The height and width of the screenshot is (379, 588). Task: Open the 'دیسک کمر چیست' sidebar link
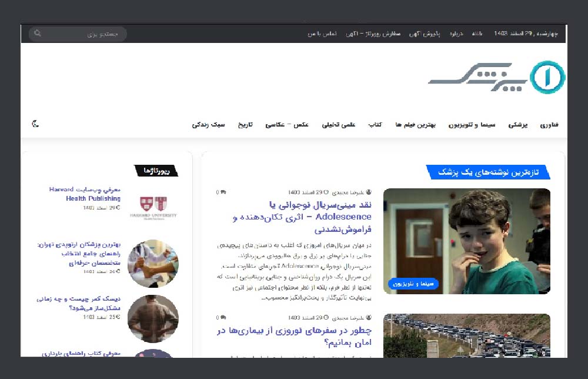78,304
